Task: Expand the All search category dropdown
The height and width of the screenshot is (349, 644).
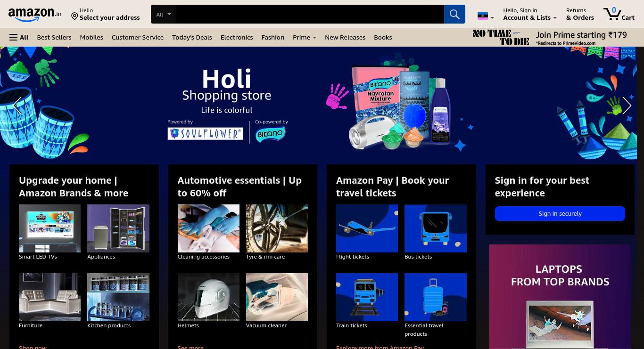Action: (164, 14)
